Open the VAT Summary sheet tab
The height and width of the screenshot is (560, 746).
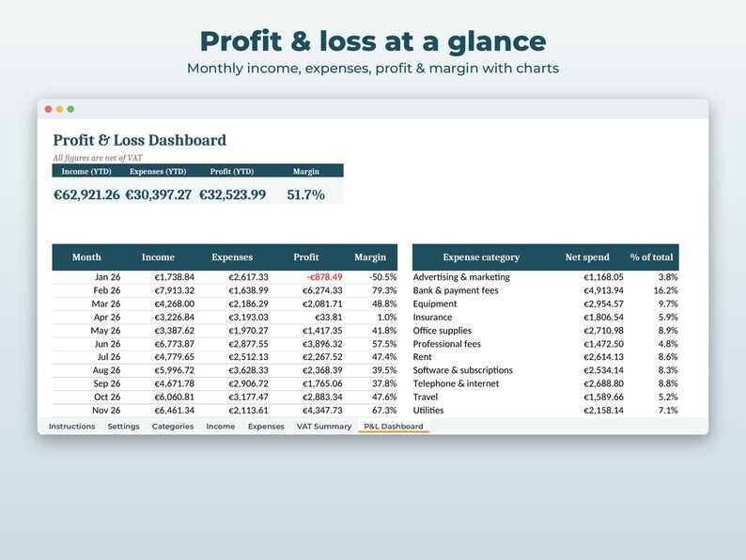tap(324, 427)
